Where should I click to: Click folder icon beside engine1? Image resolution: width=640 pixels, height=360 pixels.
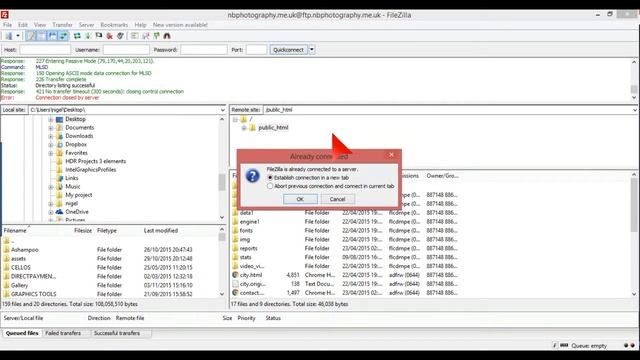pyautogui.click(x=235, y=222)
